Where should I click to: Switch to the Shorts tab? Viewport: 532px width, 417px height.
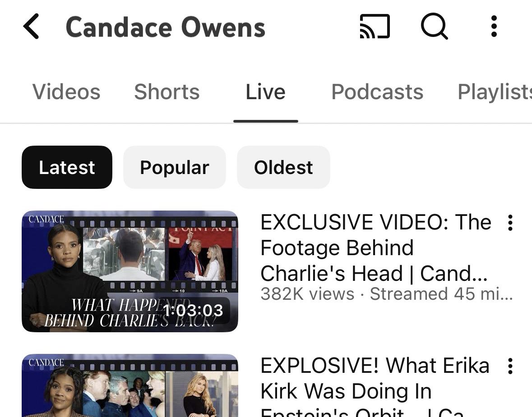coord(167,92)
